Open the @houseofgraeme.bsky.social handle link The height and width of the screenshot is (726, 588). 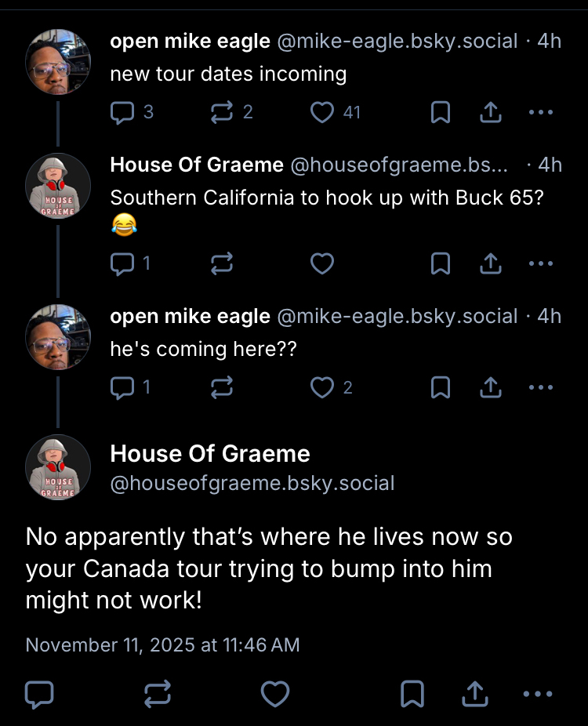[x=252, y=483]
